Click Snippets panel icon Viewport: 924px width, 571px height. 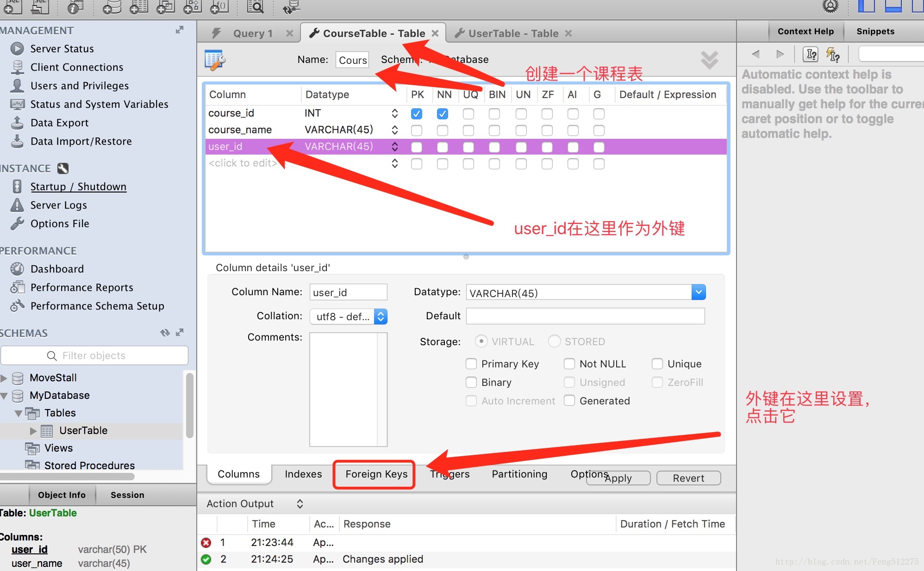pos(874,31)
